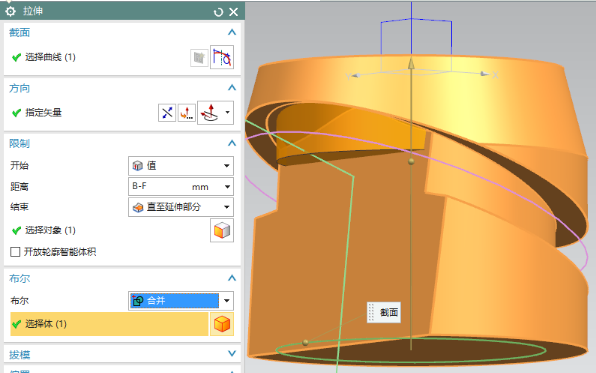The image size is (596, 373).
Task: Collapse the 方向 section
Action: pyautogui.click(x=232, y=88)
